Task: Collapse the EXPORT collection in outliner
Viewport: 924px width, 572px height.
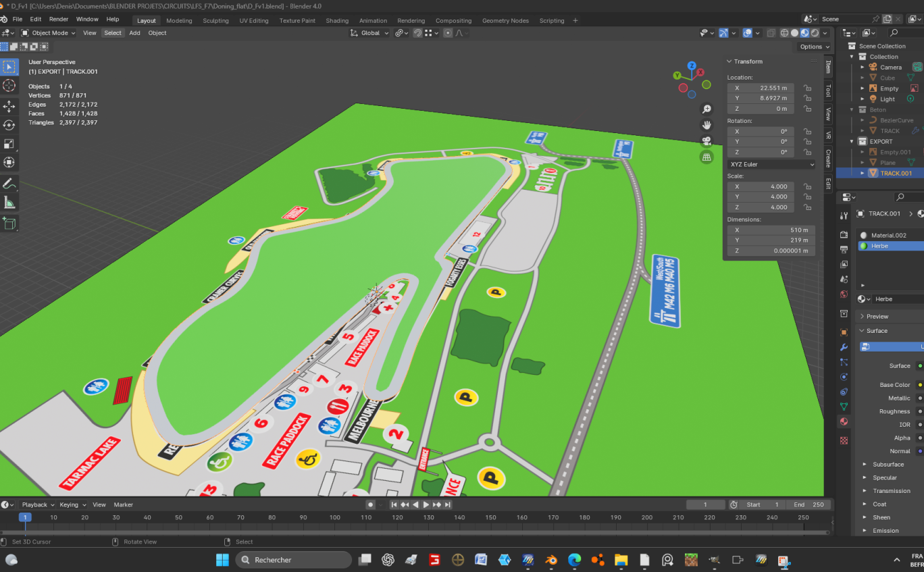Action: pyautogui.click(x=852, y=142)
